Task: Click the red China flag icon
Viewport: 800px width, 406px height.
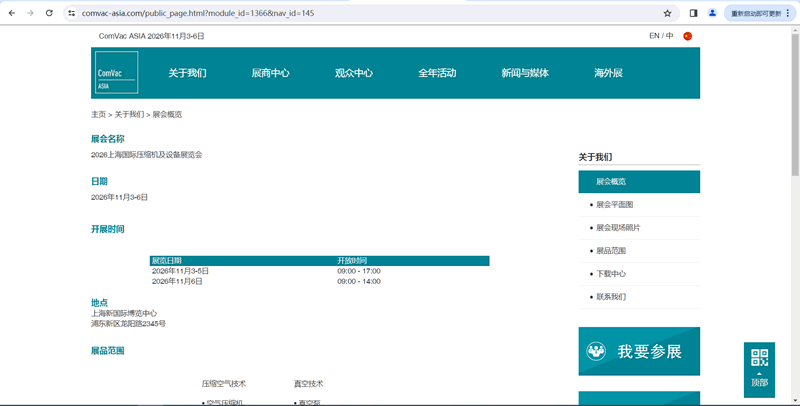Action: point(687,36)
